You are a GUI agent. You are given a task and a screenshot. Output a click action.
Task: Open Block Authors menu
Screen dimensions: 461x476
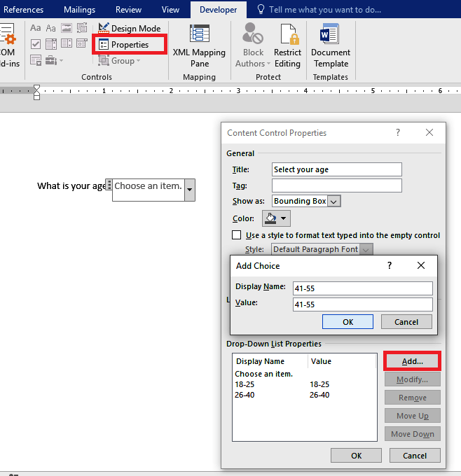coord(253,45)
